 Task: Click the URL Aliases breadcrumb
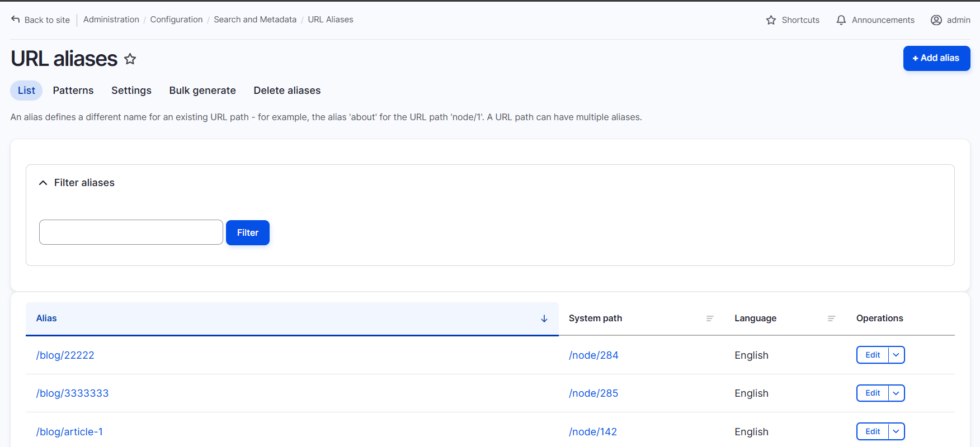click(331, 20)
